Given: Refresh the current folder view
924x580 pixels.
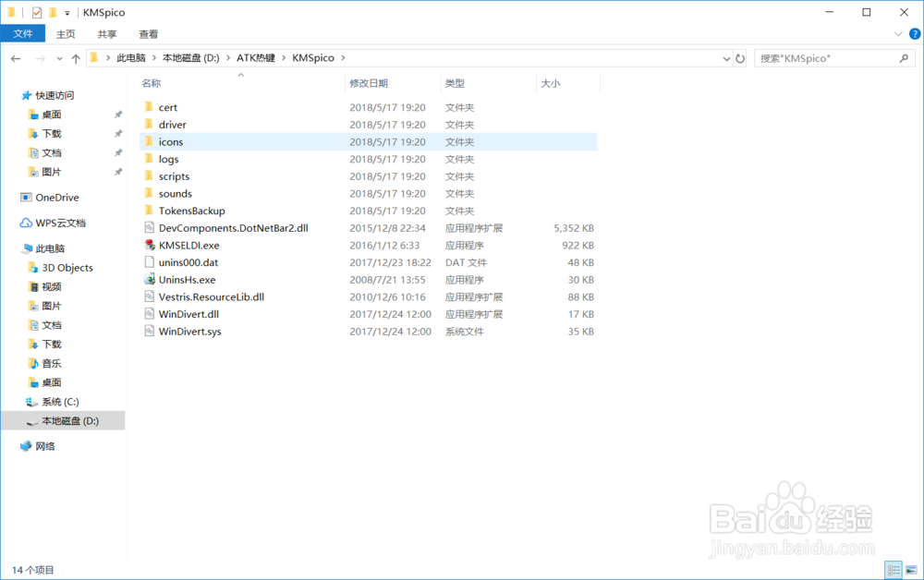Looking at the screenshot, I should [740, 58].
